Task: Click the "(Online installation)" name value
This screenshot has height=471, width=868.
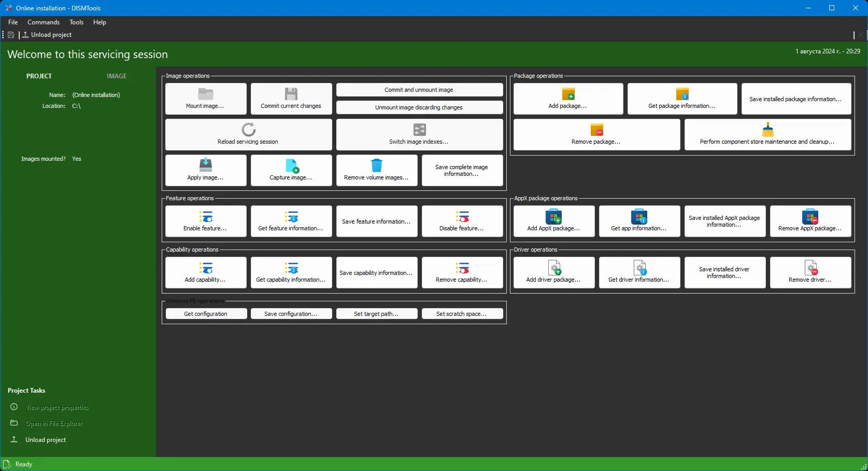Action: 96,95
